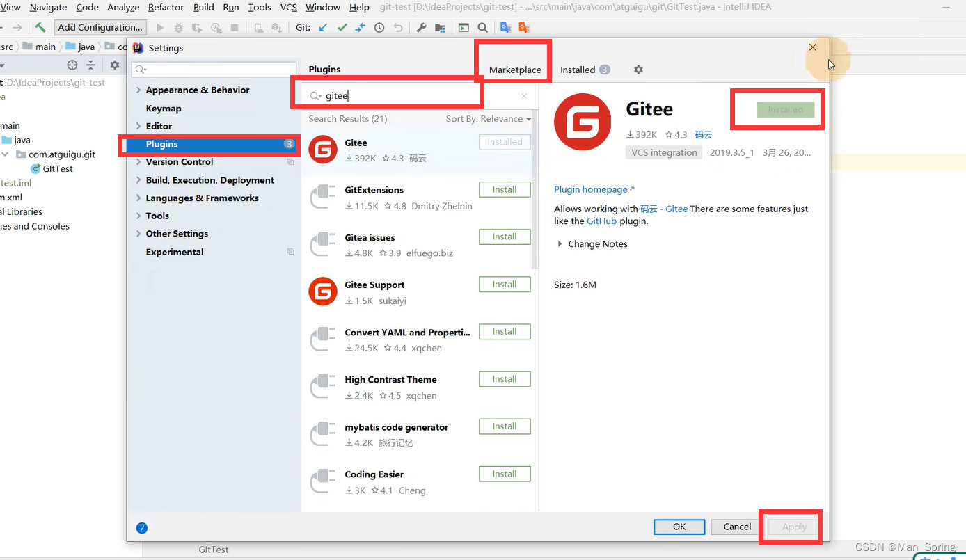Screen dimensions: 966x560
Task: Open the Project panel gear options
Action: [115, 65]
